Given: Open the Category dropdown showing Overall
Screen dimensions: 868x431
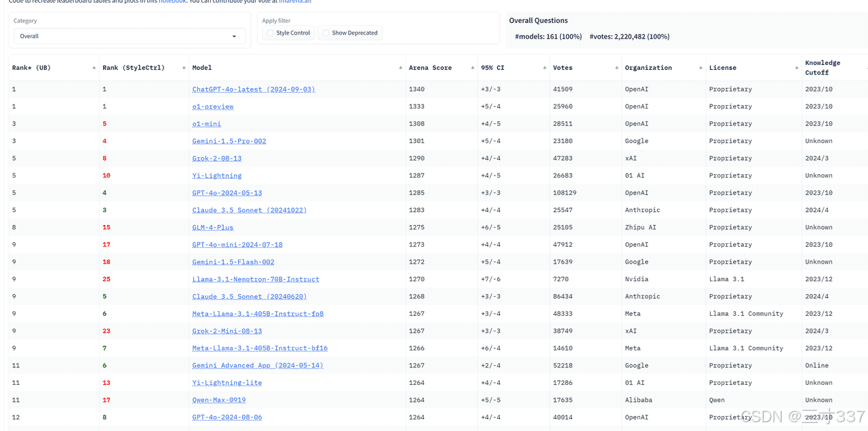Looking at the screenshot, I should pos(130,36).
